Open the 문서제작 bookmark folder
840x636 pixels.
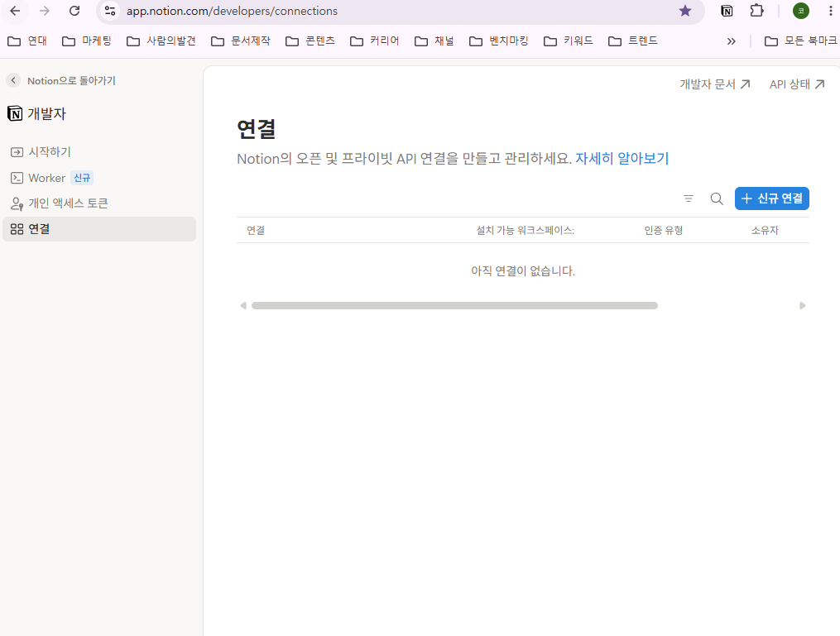pos(241,41)
